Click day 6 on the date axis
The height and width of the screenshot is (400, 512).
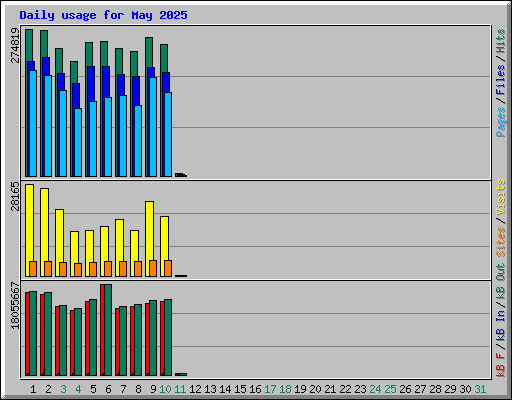click(x=108, y=389)
